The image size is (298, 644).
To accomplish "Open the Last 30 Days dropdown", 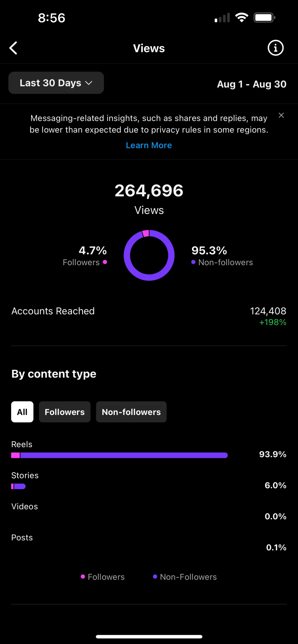I will point(56,83).
